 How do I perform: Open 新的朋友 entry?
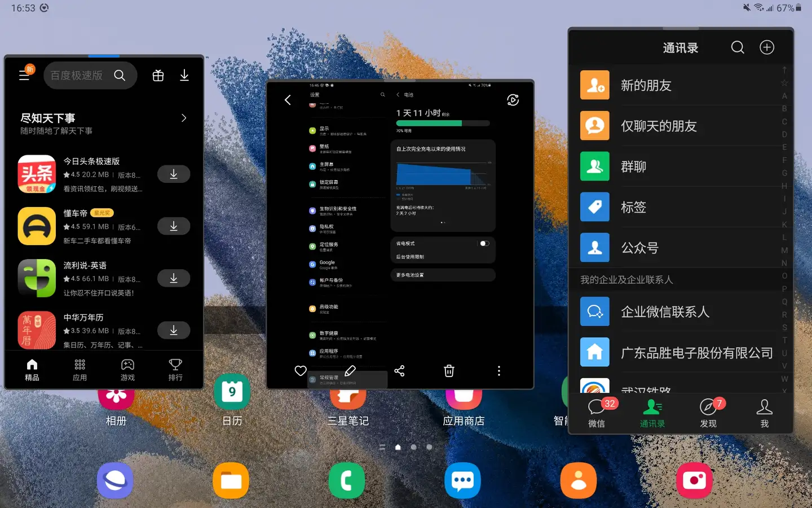[x=677, y=85]
